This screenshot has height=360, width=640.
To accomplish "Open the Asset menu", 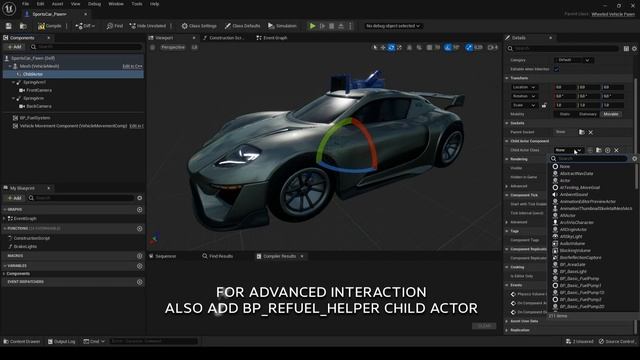I will [x=57, y=4].
